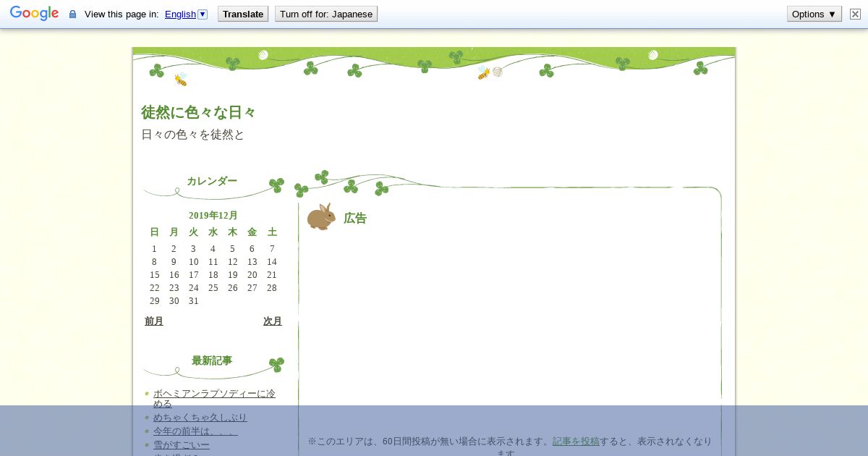Screen dimensions: 868x456
Task: Click the Google logo in translate bar
Action: pyautogui.click(x=34, y=14)
